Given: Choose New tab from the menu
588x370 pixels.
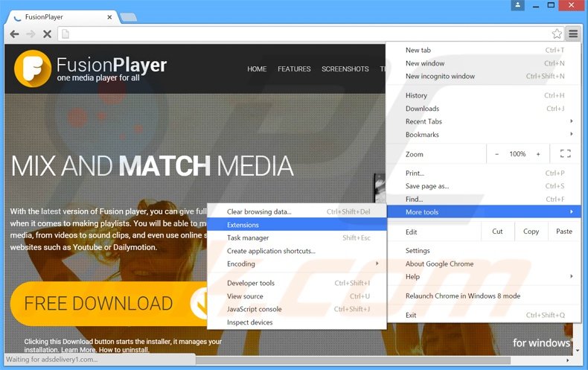Looking at the screenshot, I should coord(483,50).
